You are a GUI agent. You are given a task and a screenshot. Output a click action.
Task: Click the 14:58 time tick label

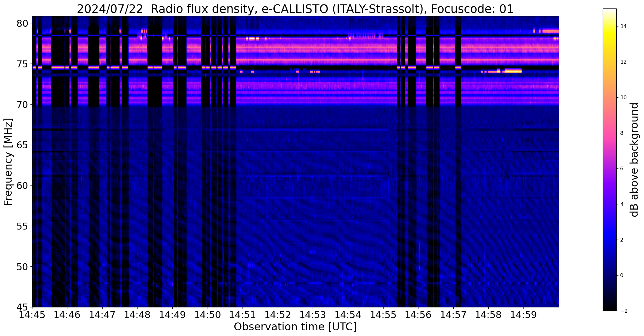click(489, 315)
